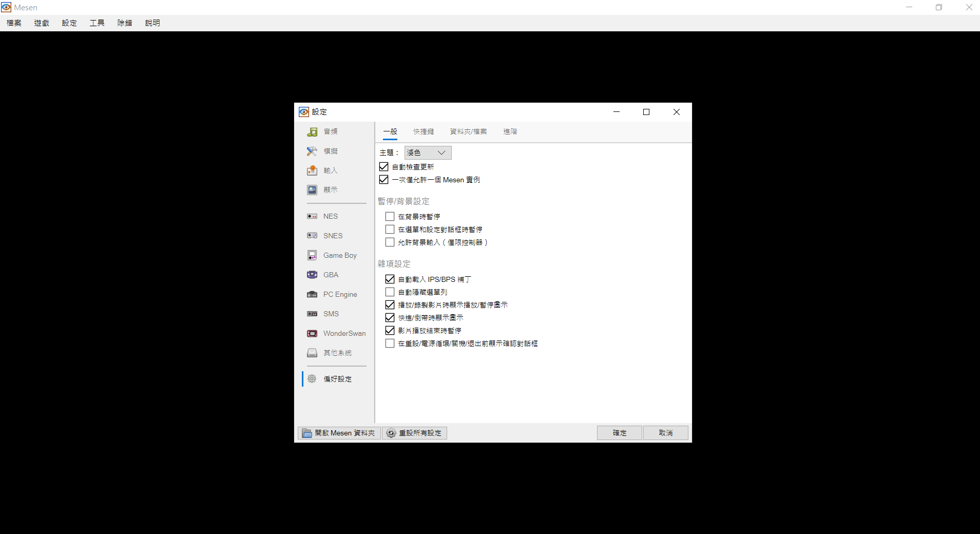Switch to the 一般 tab
The width and height of the screenshot is (980, 534).
(390, 131)
